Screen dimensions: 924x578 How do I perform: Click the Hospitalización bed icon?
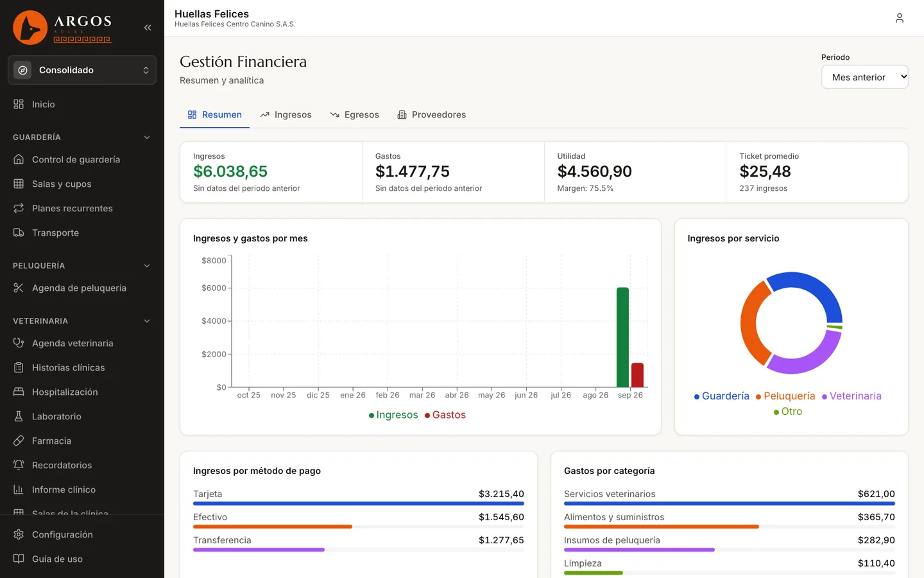19,392
